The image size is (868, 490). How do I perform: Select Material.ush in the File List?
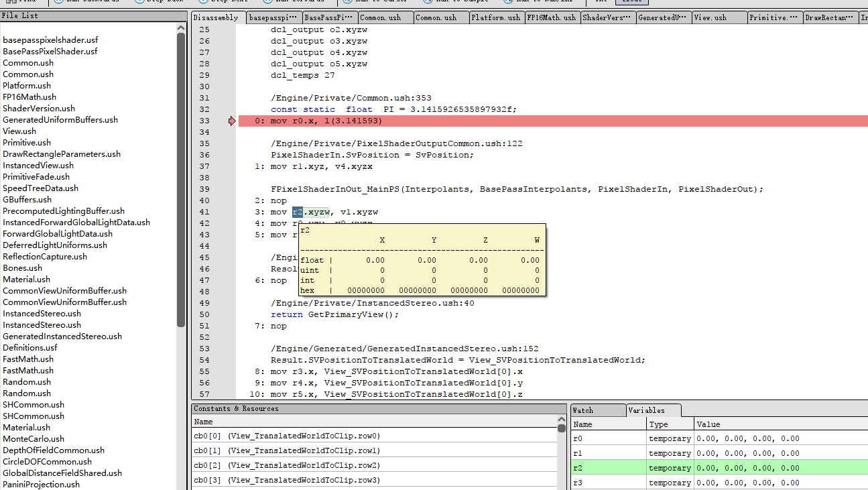tap(27, 279)
